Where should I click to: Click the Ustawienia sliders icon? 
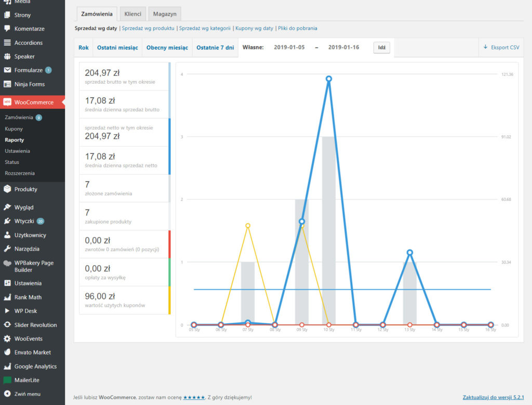7,283
